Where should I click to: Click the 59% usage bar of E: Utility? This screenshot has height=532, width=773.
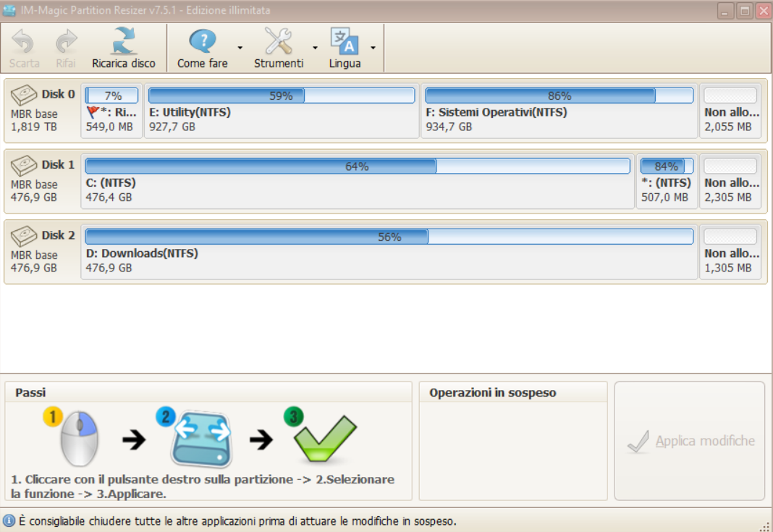pos(282,96)
